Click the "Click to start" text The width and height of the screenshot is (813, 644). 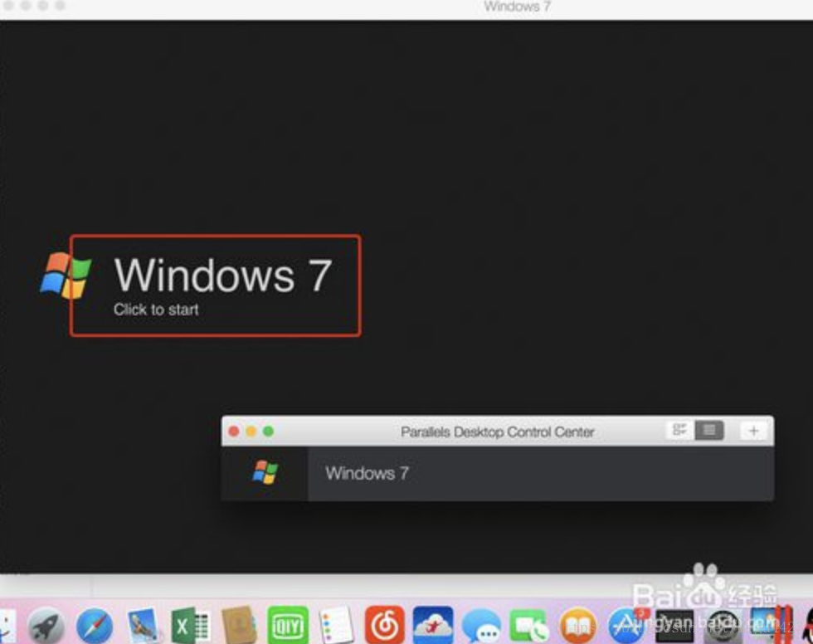156,310
